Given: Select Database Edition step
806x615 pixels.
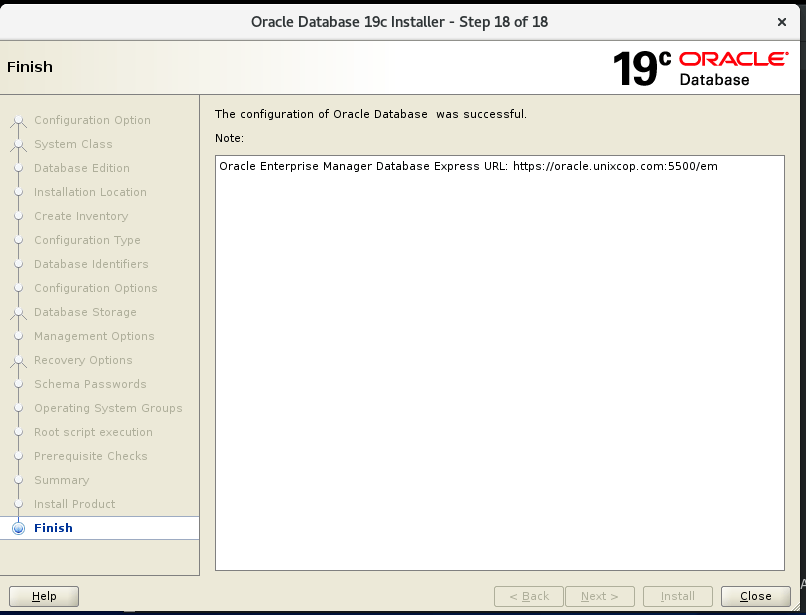Looking at the screenshot, I should pos(82,168).
